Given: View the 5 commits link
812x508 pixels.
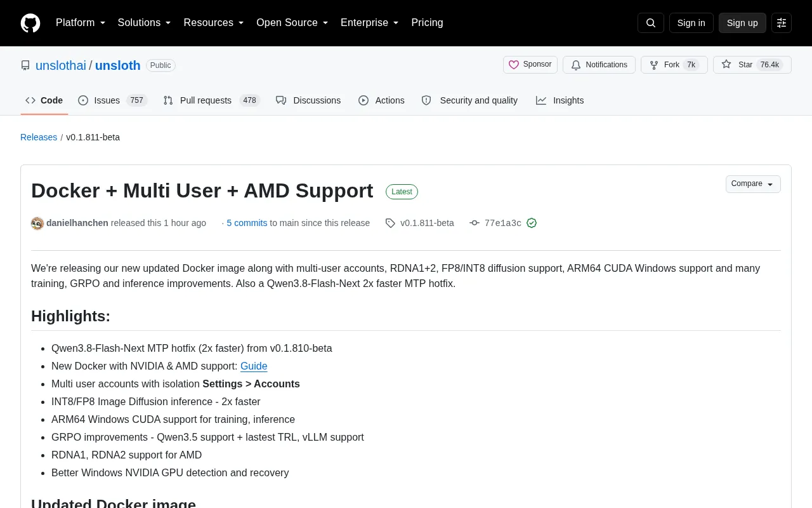Looking at the screenshot, I should [247, 223].
